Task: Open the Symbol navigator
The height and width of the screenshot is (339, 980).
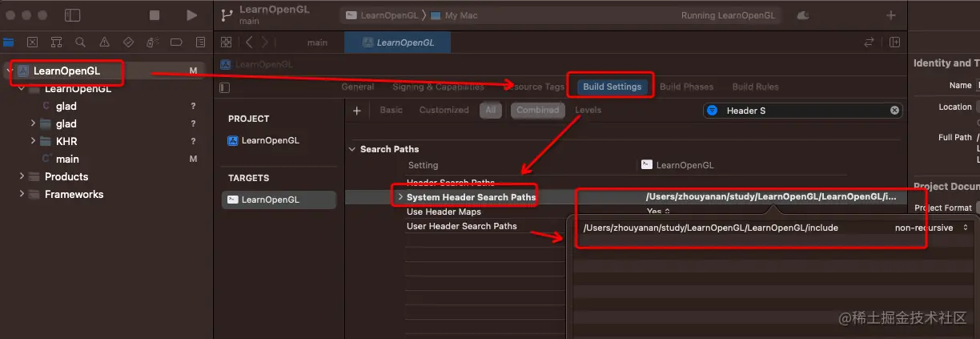Action: tap(56, 42)
